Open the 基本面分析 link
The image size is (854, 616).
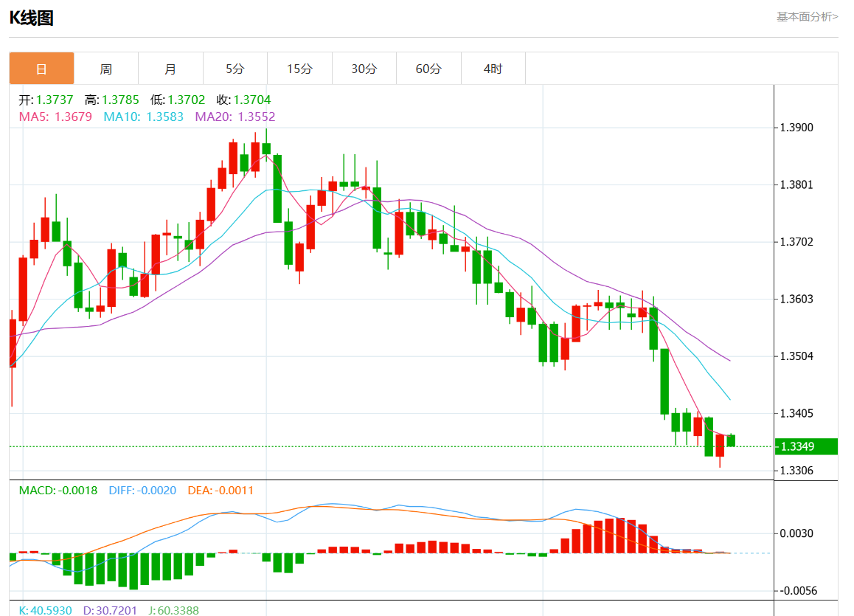[807, 17]
